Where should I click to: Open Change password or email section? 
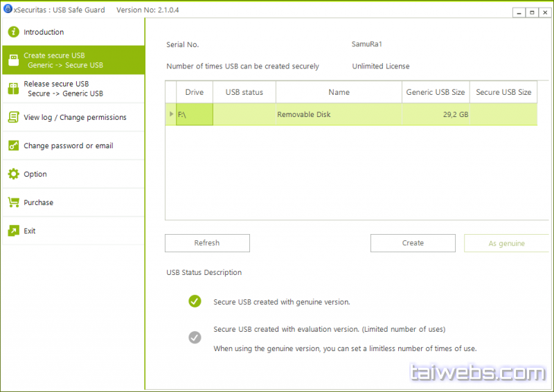coord(68,145)
